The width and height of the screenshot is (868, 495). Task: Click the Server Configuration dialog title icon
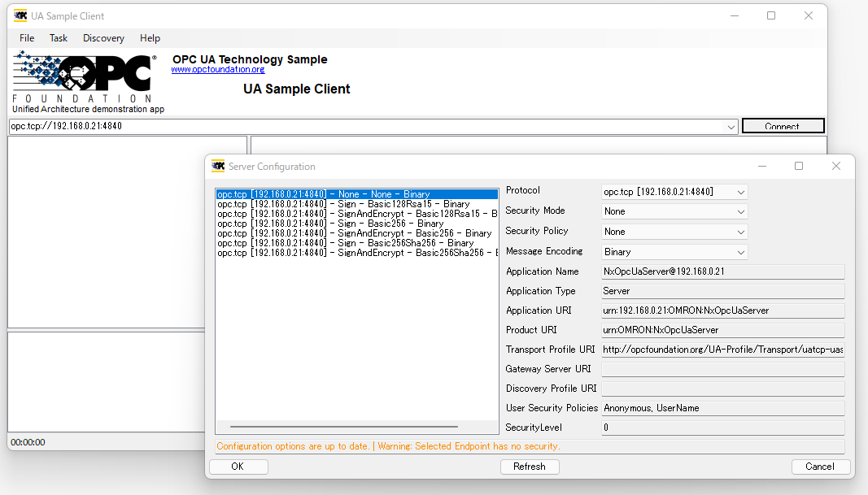(218, 166)
